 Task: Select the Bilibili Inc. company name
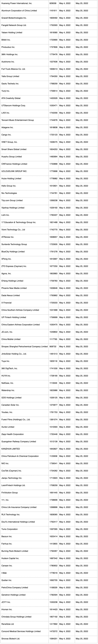(6, 40)
